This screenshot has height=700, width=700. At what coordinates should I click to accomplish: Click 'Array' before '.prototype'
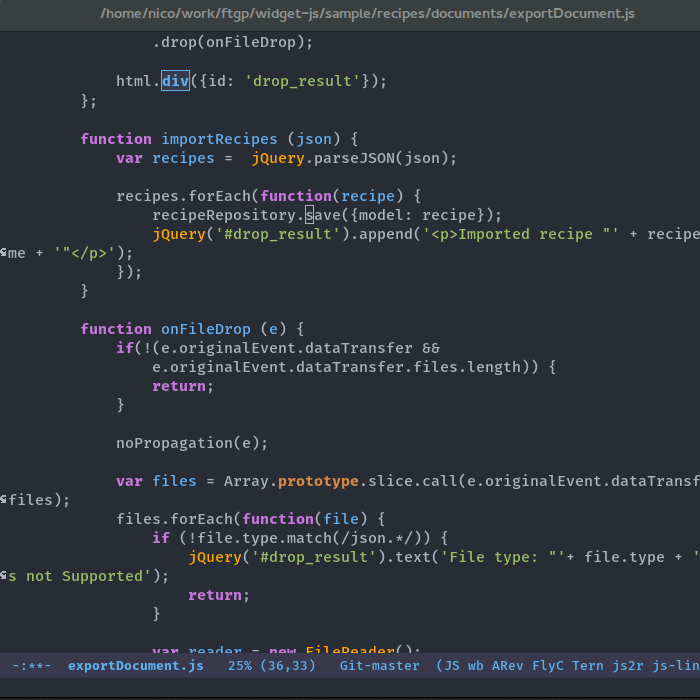tap(246, 481)
